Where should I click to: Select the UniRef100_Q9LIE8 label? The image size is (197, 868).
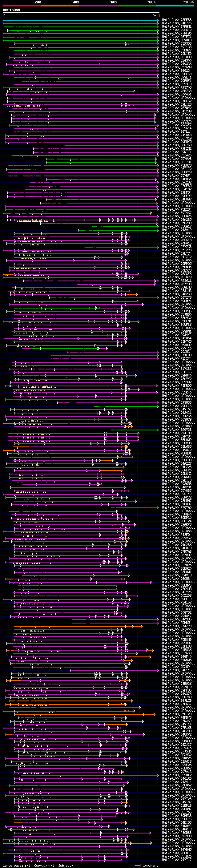(177, 104)
